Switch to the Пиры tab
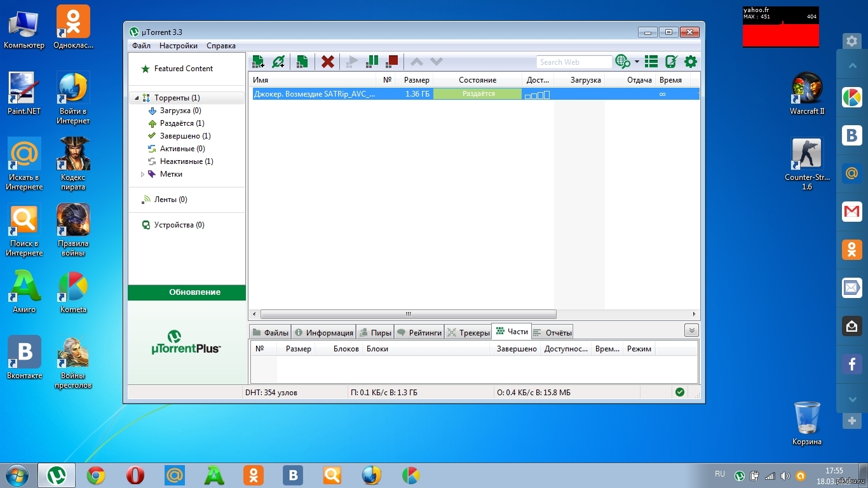The width and height of the screenshot is (868, 488). coord(375,332)
